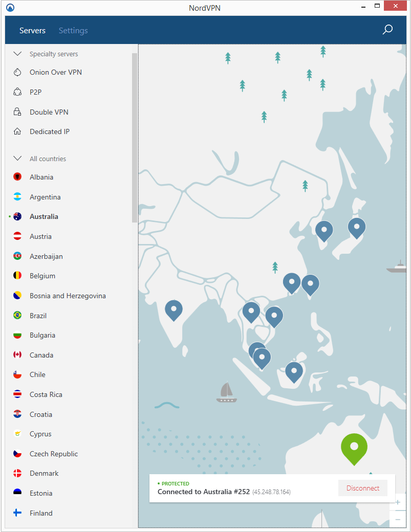This screenshot has height=532, width=411.
Task: Click the server list scrollbar
Action: [x=135, y=138]
